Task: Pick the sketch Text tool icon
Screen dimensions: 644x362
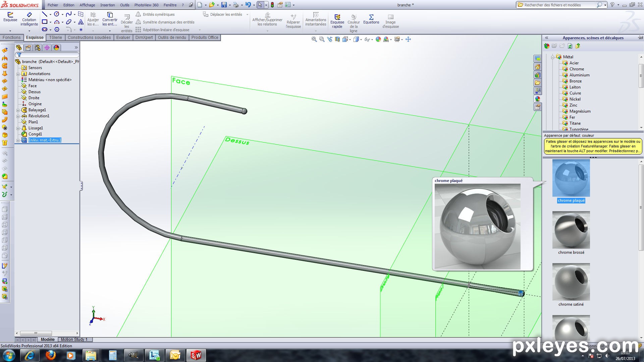Action: click(x=81, y=22)
